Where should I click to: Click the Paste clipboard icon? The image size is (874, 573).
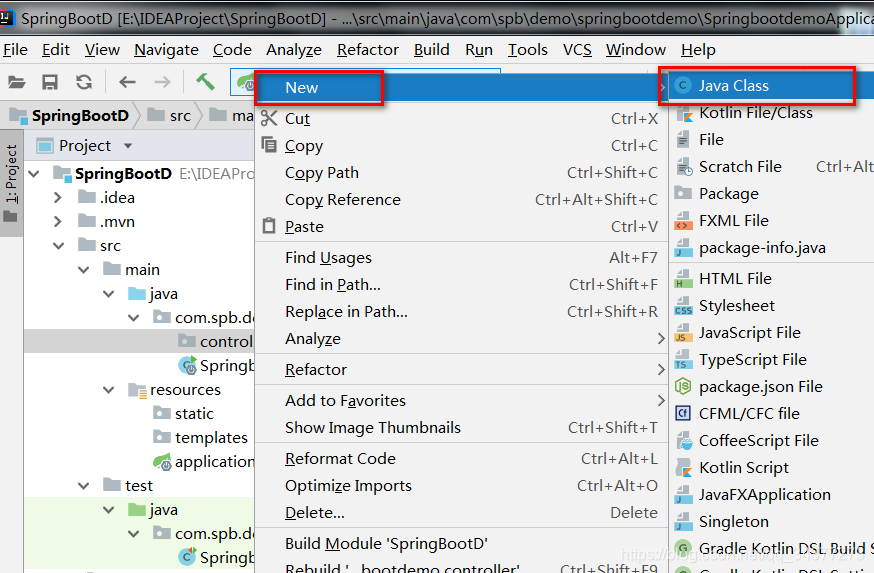pos(269,226)
